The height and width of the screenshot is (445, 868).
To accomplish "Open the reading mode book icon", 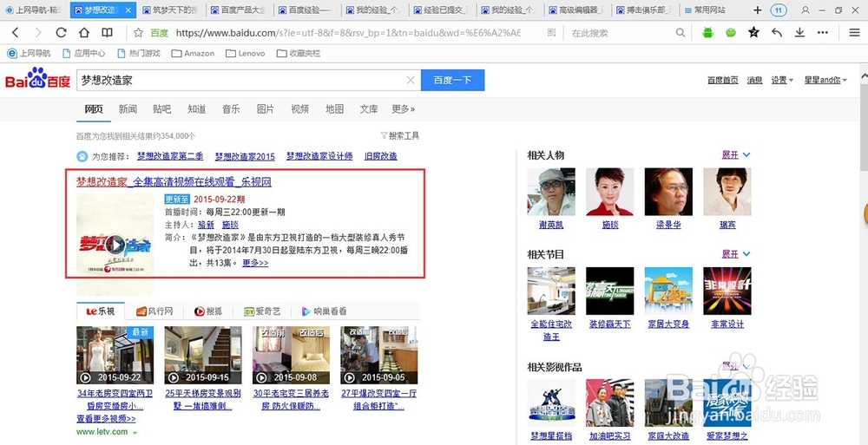I will pyautogui.click(x=107, y=33).
